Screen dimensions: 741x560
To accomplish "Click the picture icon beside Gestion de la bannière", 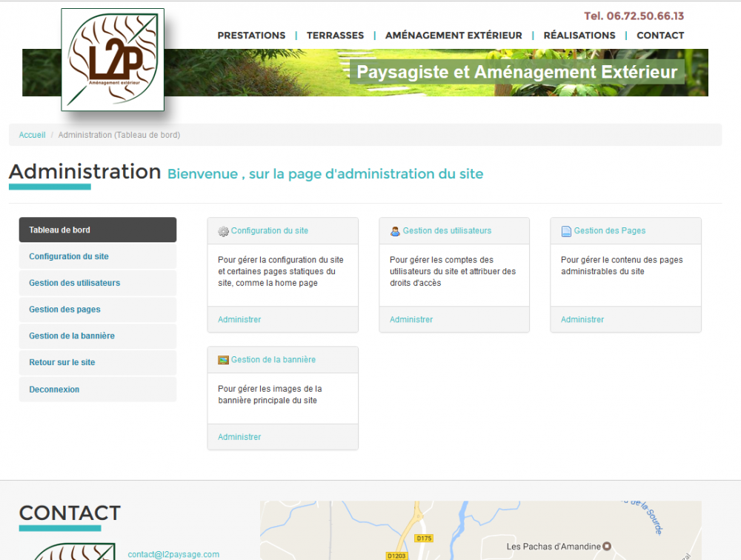I will pyautogui.click(x=223, y=360).
